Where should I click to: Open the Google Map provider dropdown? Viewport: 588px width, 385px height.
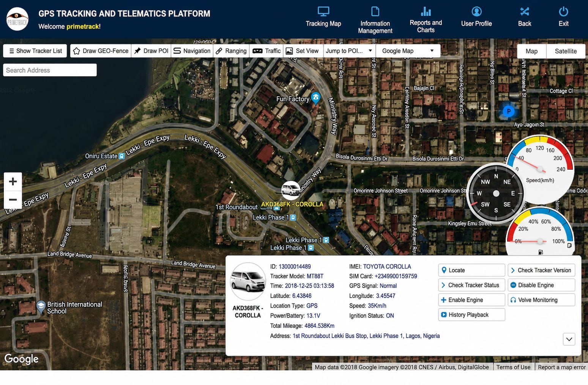click(x=408, y=51)
